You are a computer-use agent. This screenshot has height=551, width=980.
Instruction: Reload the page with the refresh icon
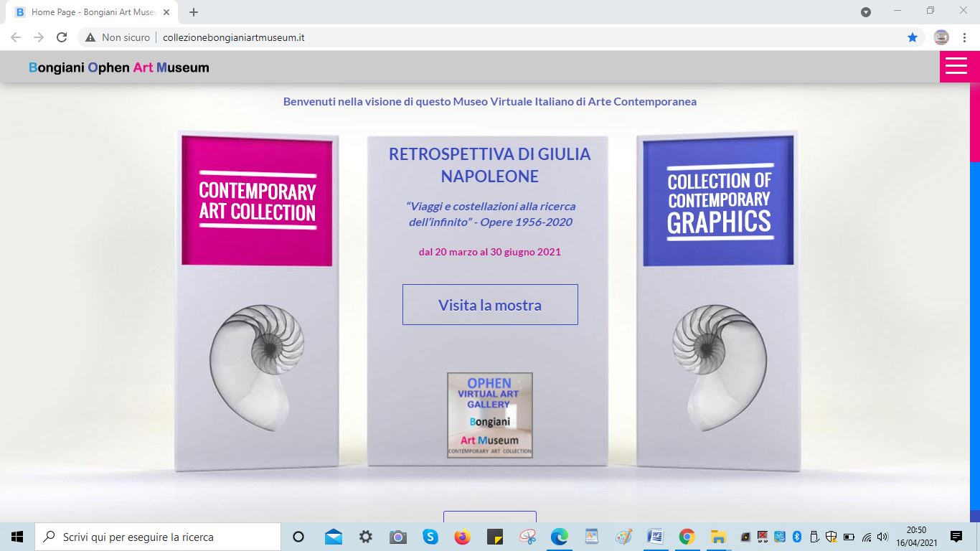tap(62, 37)
